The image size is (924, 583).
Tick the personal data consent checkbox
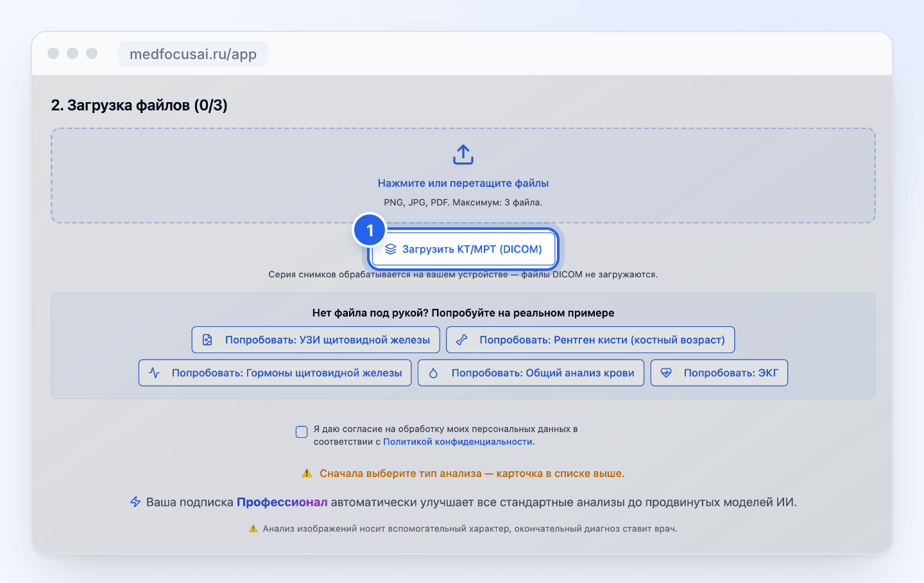pyautogui.click(x=302, y=432)
